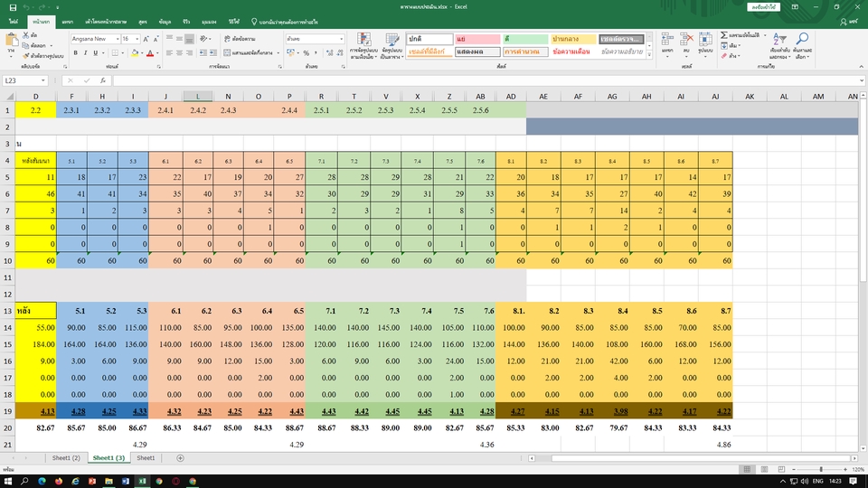
Task: Click the fill color paint bucket icon
Action: pos(134,53)
